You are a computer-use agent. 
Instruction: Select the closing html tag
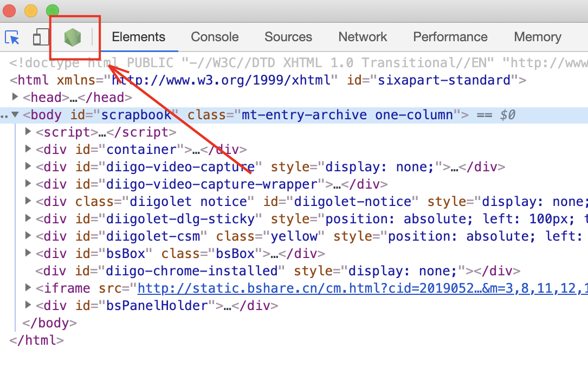click(x=37, y=340)
